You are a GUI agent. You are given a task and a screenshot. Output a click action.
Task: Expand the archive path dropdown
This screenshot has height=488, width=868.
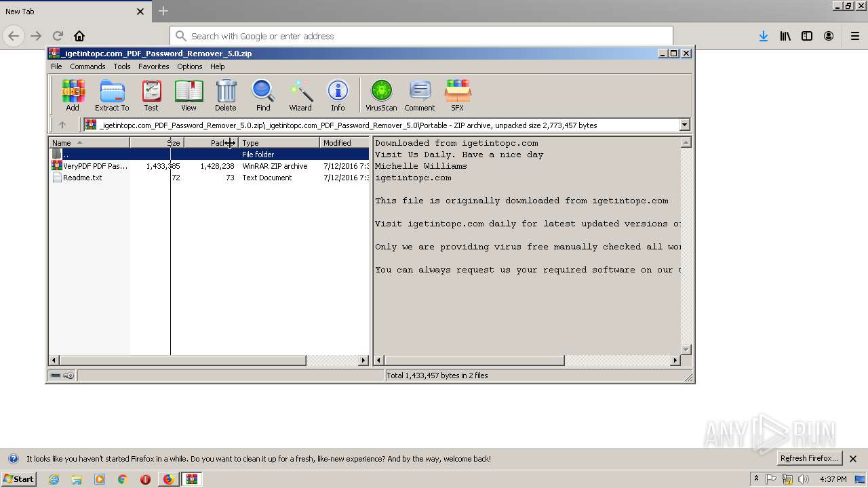pos(684,125)
